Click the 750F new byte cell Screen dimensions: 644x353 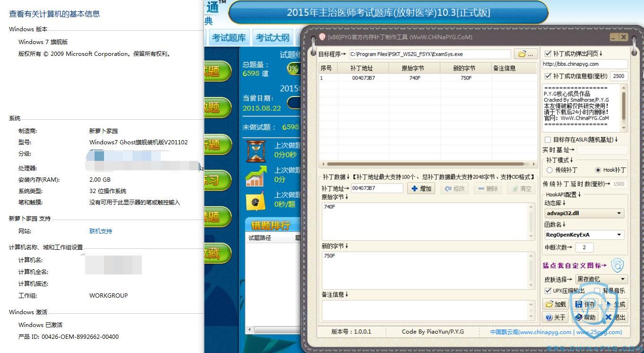click(466, 78)
